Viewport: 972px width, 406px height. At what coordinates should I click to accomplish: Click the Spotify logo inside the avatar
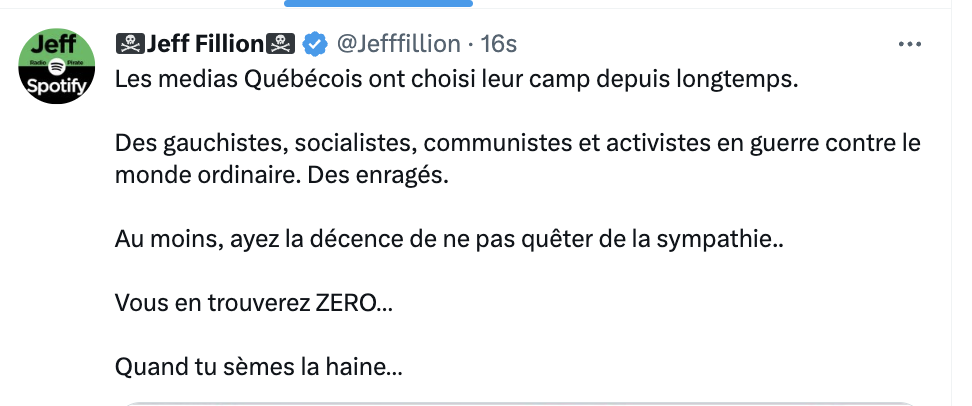point(57,65)
